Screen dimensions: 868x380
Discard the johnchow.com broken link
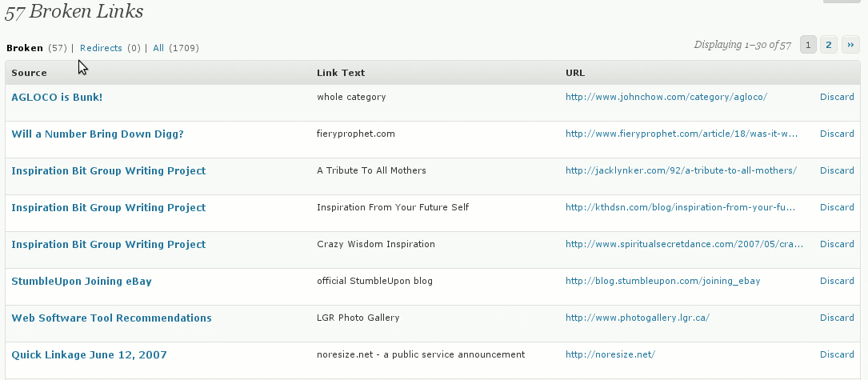(837, 97)
